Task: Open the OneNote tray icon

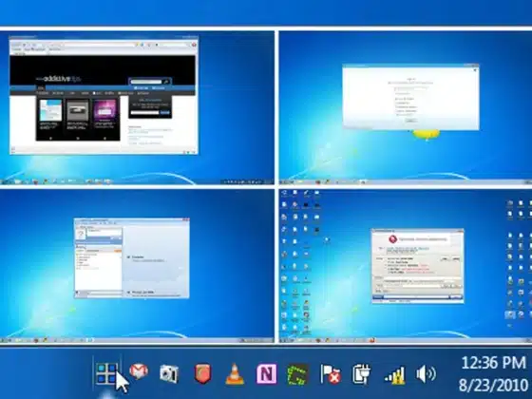Action: [x=266, y=374]
